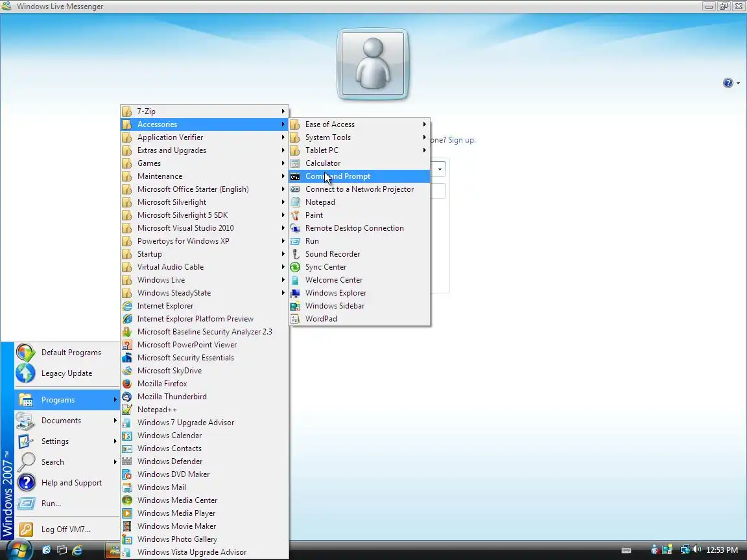Open Default Programs in Start menu

click(67, 353)
